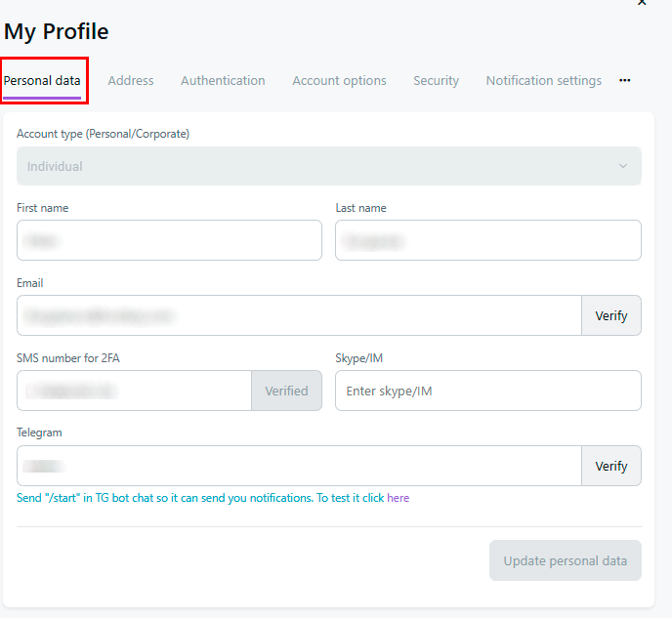
Task: Select the SMS number for 2FA field
Action: tap(134, 391)
